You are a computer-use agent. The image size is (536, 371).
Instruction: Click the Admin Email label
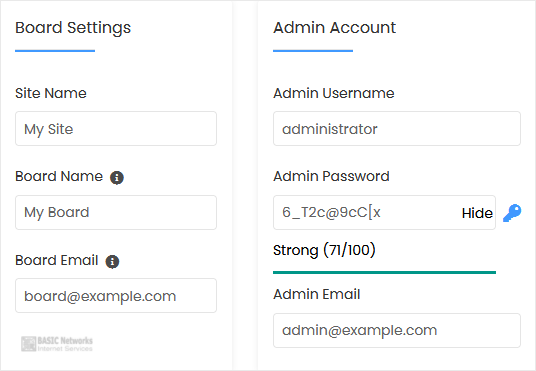[x=317, y=294]
